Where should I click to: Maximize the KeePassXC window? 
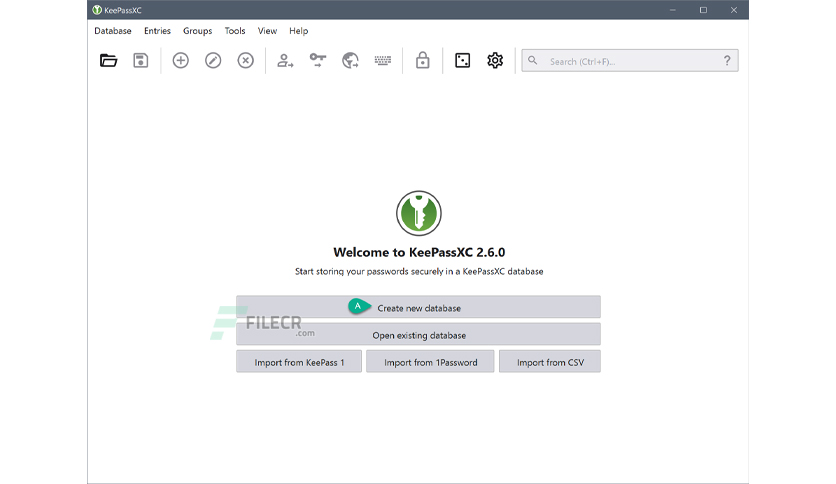[x=703, y=10]
